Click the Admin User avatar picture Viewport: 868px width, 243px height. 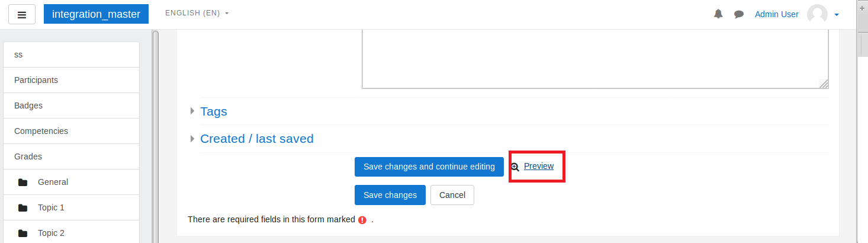(x=817, y=14)
